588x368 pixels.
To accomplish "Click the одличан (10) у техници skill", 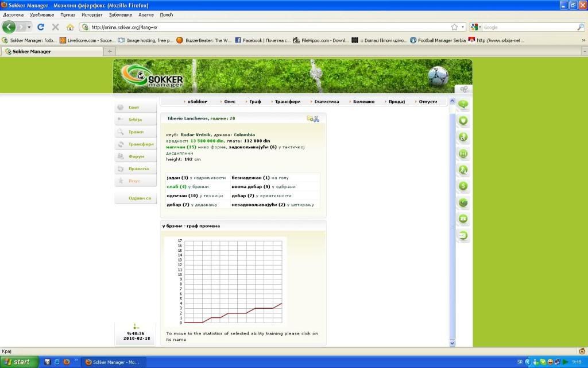I will pyautogui.click(x=195, y=195).
